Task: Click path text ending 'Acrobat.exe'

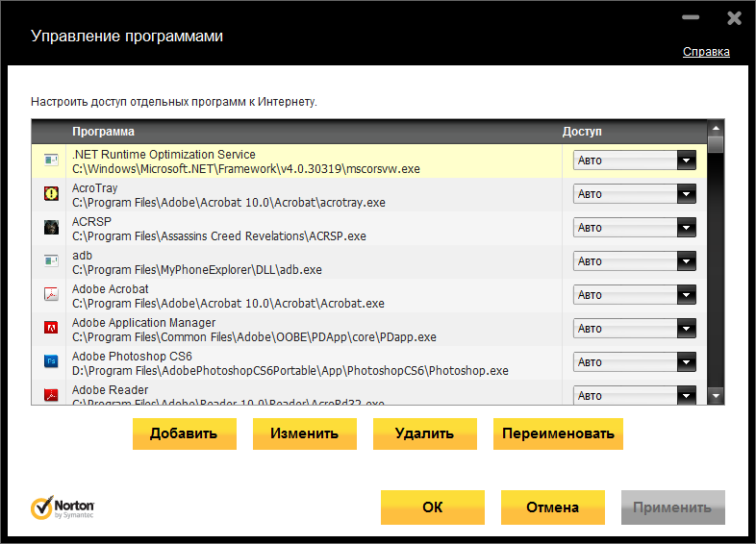Action: (x=228, y=304)
